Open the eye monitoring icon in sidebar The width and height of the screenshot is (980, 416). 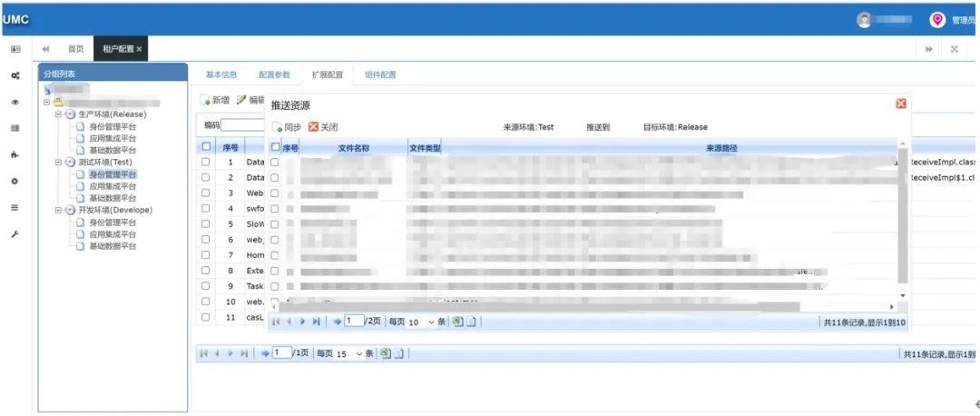[15, 103]
